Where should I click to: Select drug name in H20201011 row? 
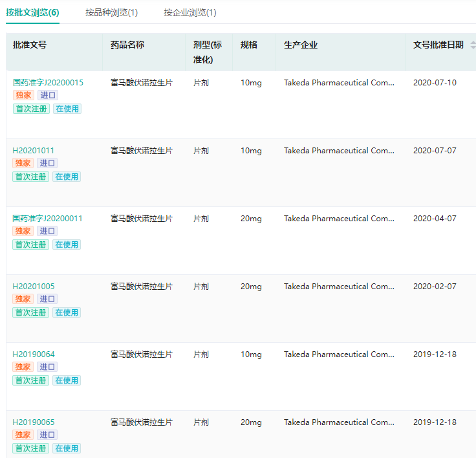tap(142, 151)
